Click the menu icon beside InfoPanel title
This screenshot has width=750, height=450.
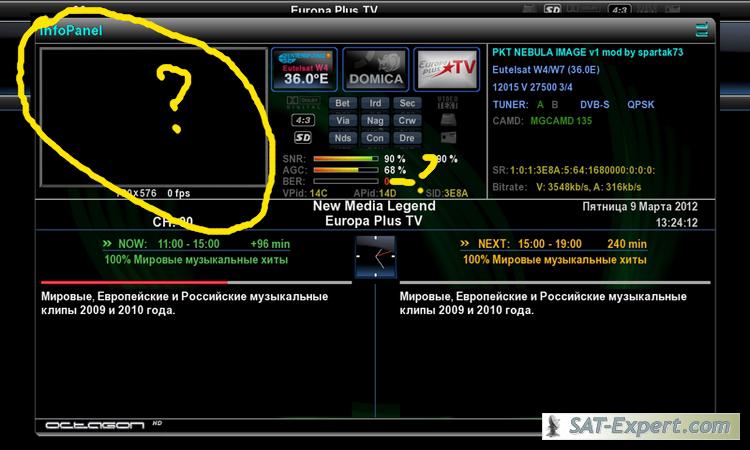click(702, 30)
